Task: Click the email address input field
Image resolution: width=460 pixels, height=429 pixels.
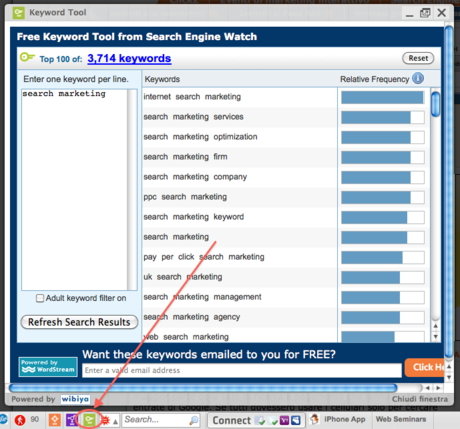Action: tap(242, 370)
